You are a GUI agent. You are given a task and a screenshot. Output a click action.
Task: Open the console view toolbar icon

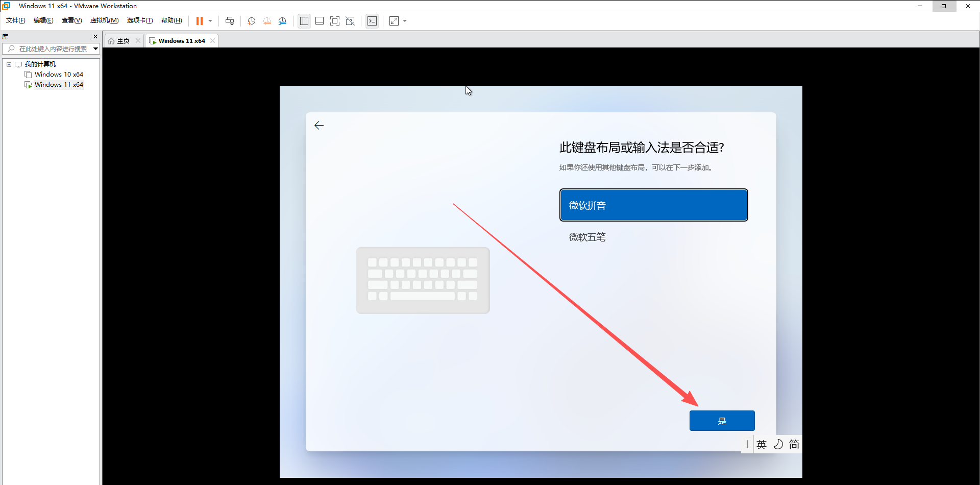click(x=372, y=21)
